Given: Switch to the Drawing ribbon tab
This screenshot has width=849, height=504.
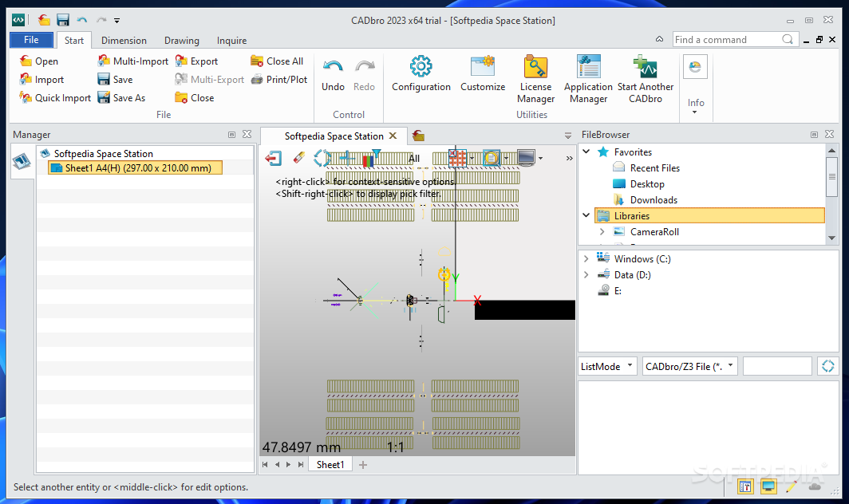Looking at the screenshot, I should pyautogui.click(x=182, y=40).
